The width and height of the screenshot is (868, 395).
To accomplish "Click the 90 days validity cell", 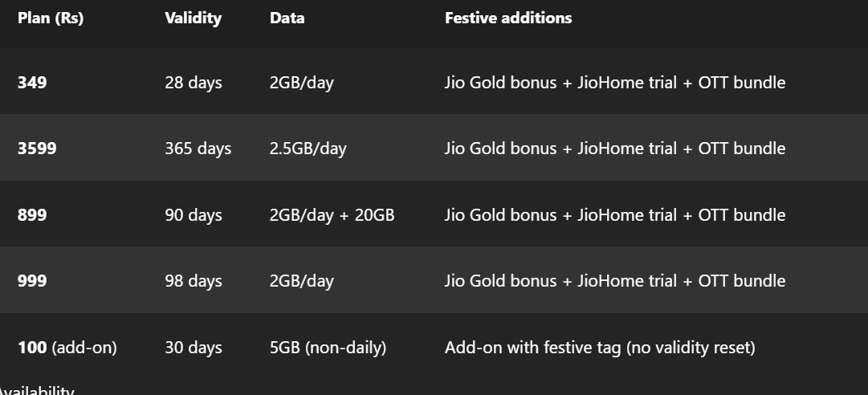I will point(194,215).
